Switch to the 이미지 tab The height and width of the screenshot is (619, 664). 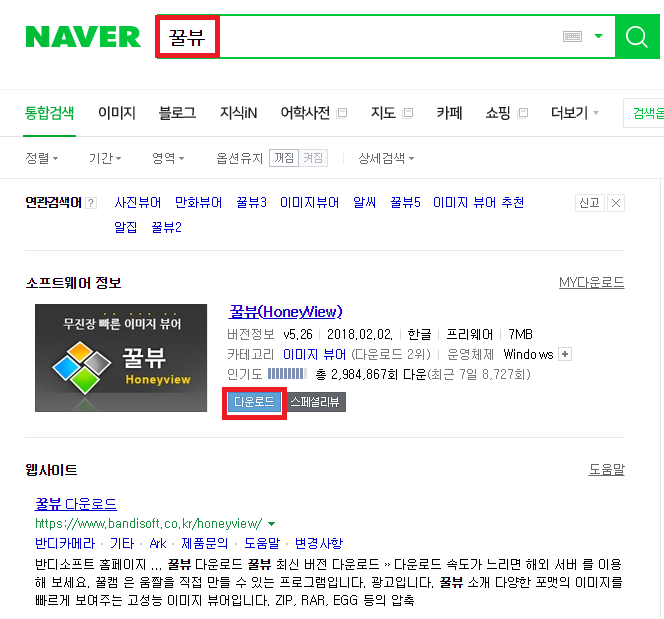click(x=116, y=113)
